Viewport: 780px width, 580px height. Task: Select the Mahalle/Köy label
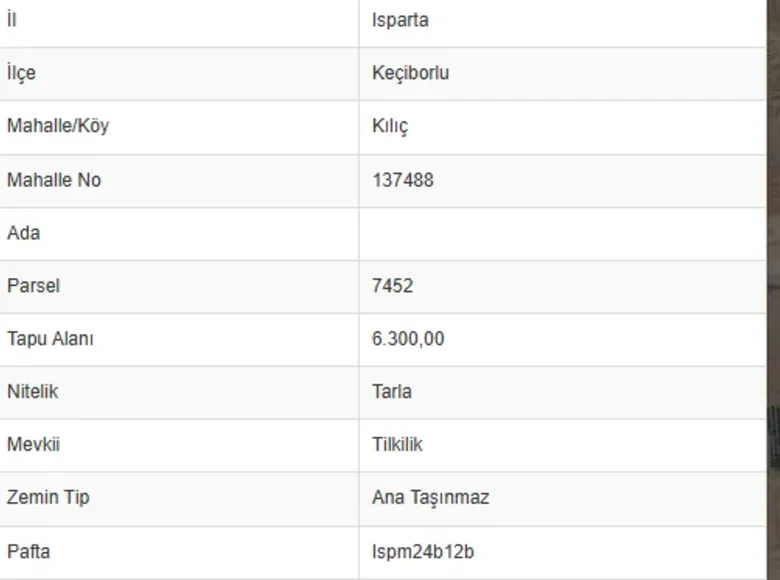pyautogui.click(x=58, y=127)
